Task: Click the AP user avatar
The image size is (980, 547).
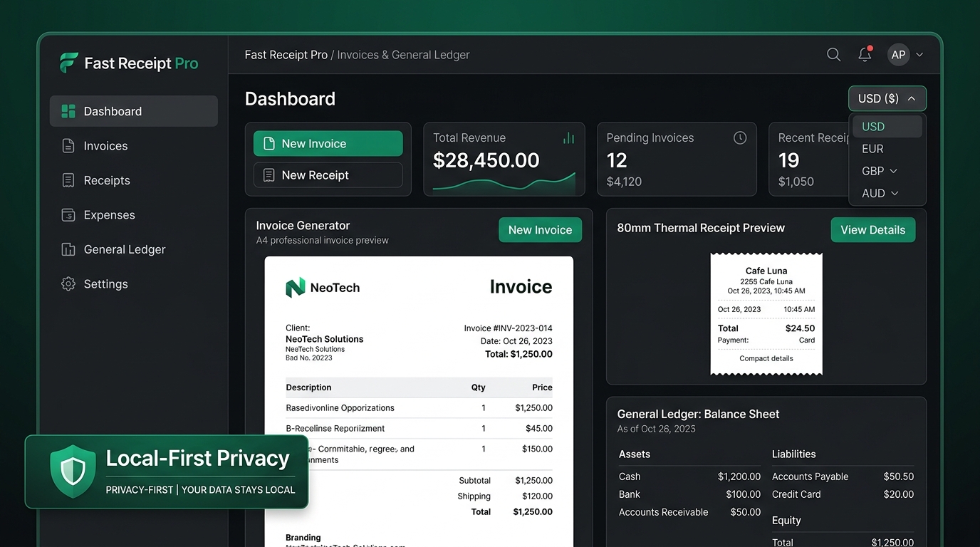Action: pyautogui.click(x=898, y=55)
